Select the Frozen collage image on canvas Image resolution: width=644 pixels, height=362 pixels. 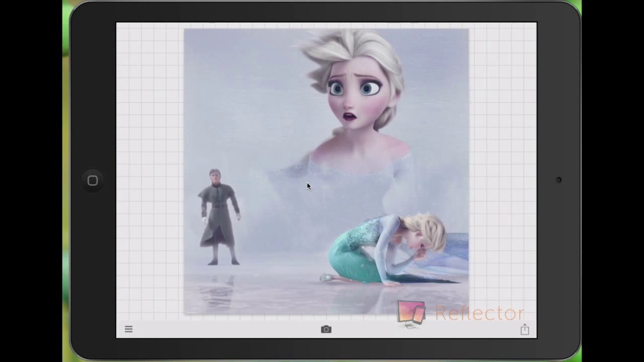pos(326,171)
